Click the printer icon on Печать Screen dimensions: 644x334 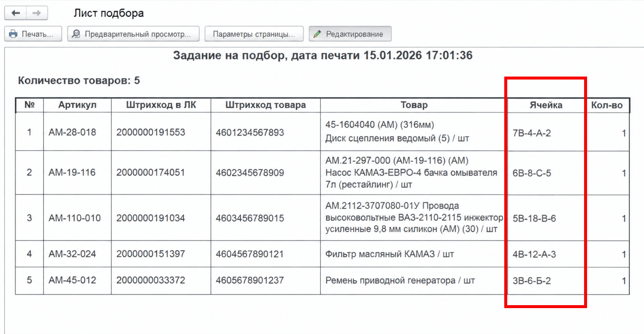coord(13,34)
